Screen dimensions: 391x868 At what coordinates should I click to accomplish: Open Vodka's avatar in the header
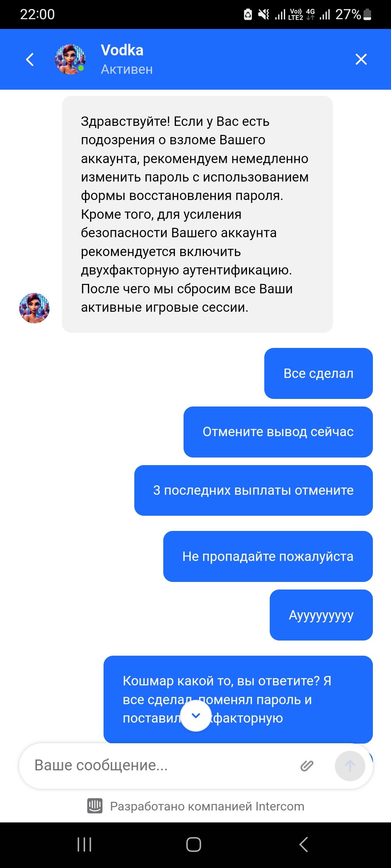70,59
